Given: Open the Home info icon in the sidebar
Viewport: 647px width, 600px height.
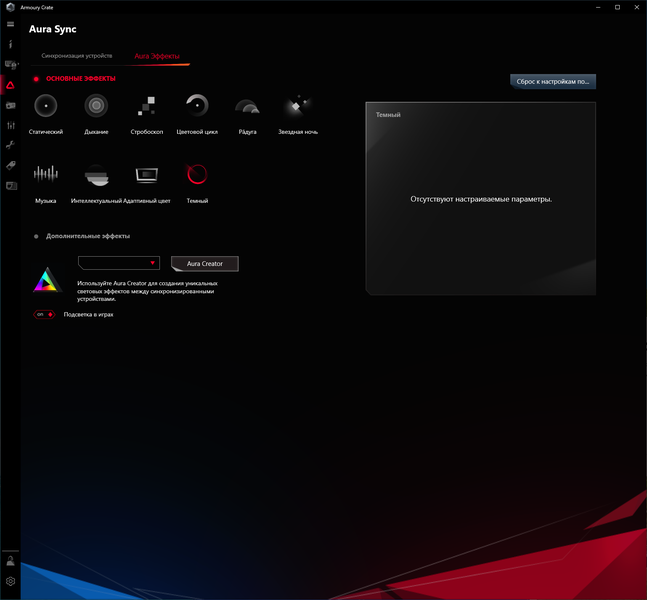Looking at the screenshot, I should 10,44.
